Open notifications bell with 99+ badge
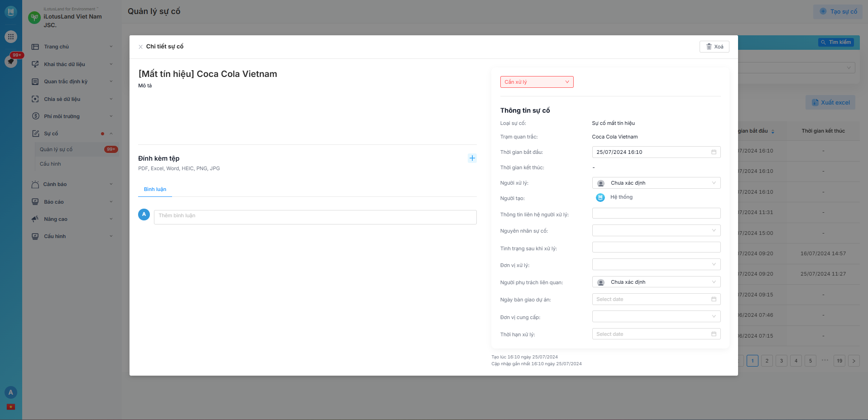 pos(11,61)
